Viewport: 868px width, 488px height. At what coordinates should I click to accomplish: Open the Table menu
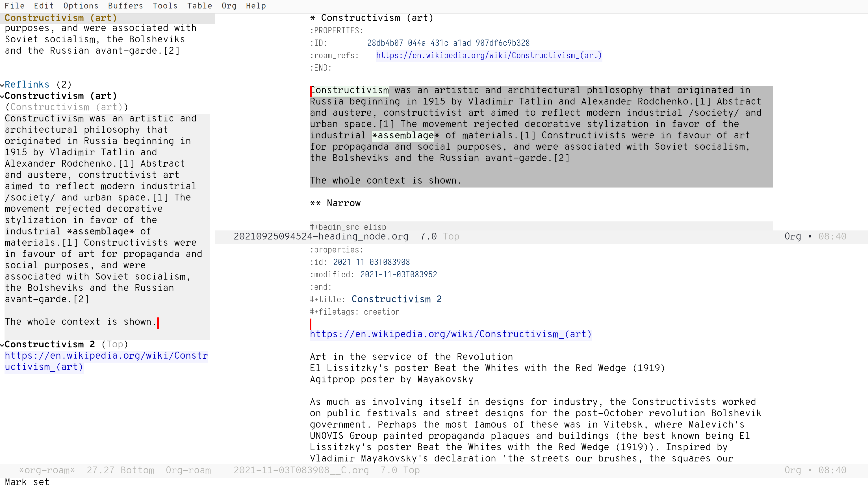pos(199,6)
